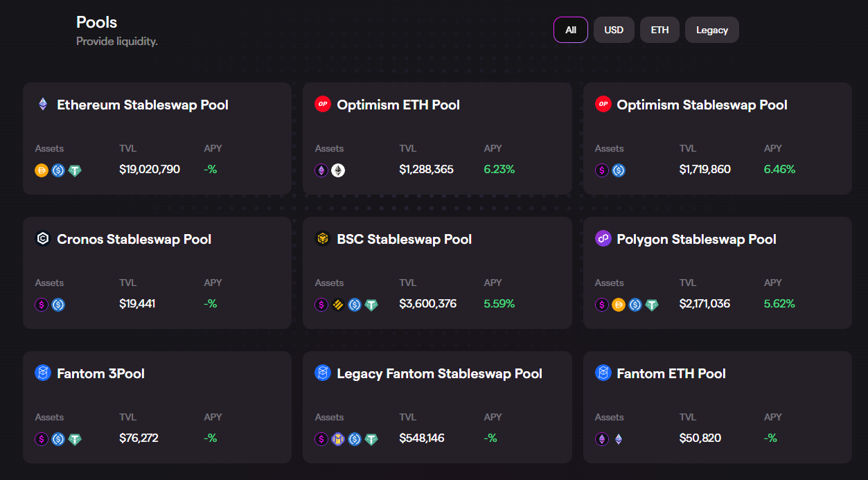Click the $1,719,860 TVL value

(x=705, y=170)
